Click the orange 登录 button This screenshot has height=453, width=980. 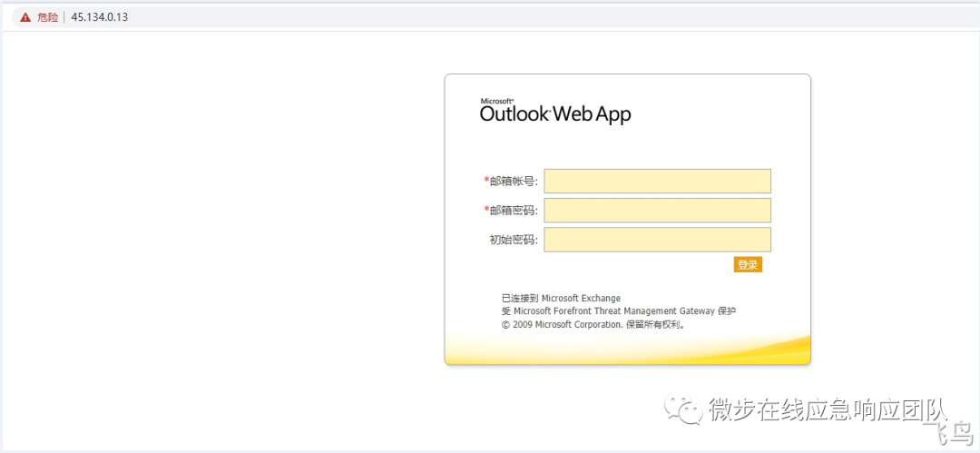point(748,265)
